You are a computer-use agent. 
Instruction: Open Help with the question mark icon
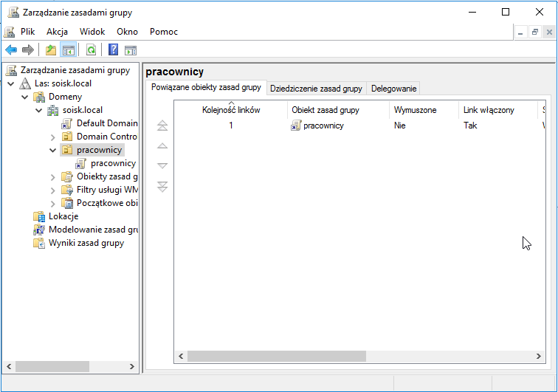[113, 50]
